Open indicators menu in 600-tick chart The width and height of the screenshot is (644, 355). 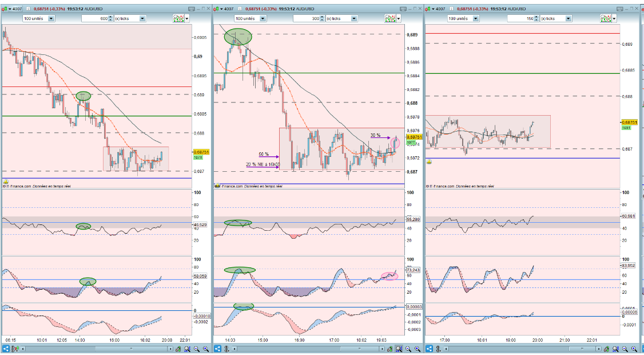(x=178, y=18)
